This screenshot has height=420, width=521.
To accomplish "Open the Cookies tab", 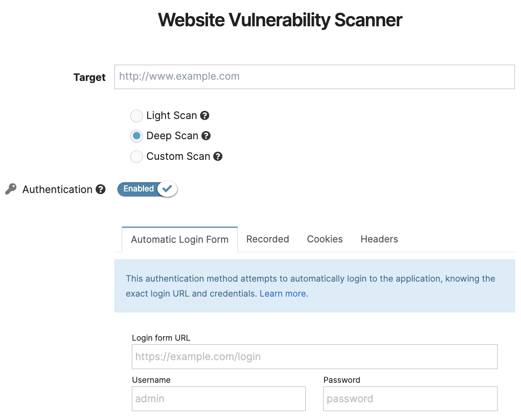I will click(324, 239).
